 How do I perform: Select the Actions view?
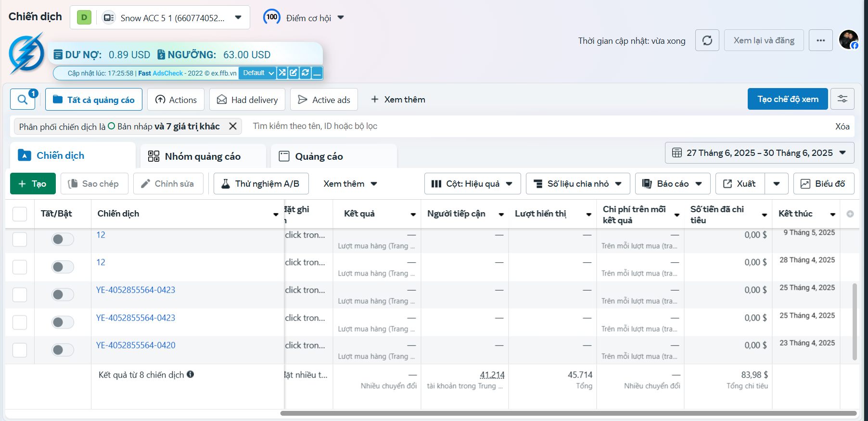[x=176, y=100]
